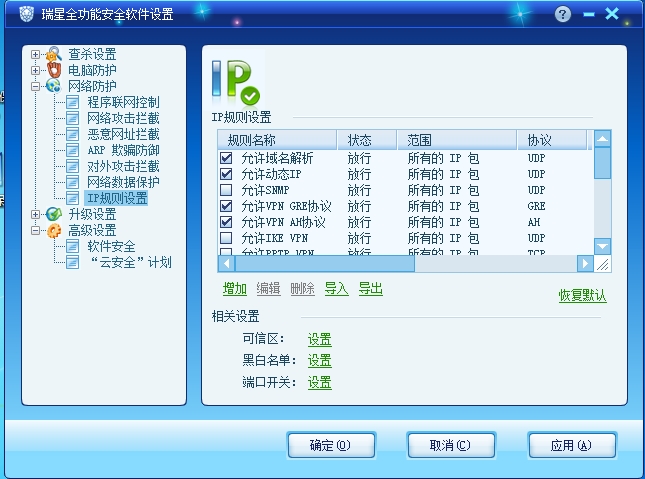Screen dimensions: 645x479
Task: Expand the 查杀设置 tree node
Action: (x=35, y=54)
